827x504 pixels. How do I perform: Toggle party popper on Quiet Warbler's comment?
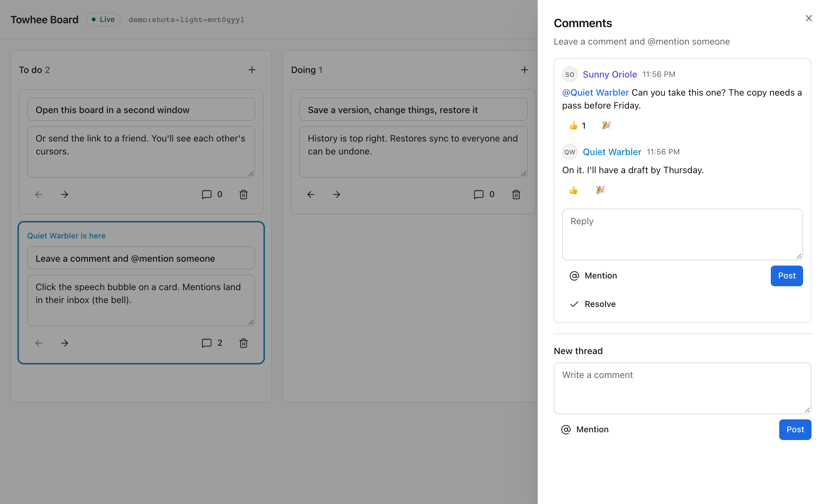coord(600,190)
